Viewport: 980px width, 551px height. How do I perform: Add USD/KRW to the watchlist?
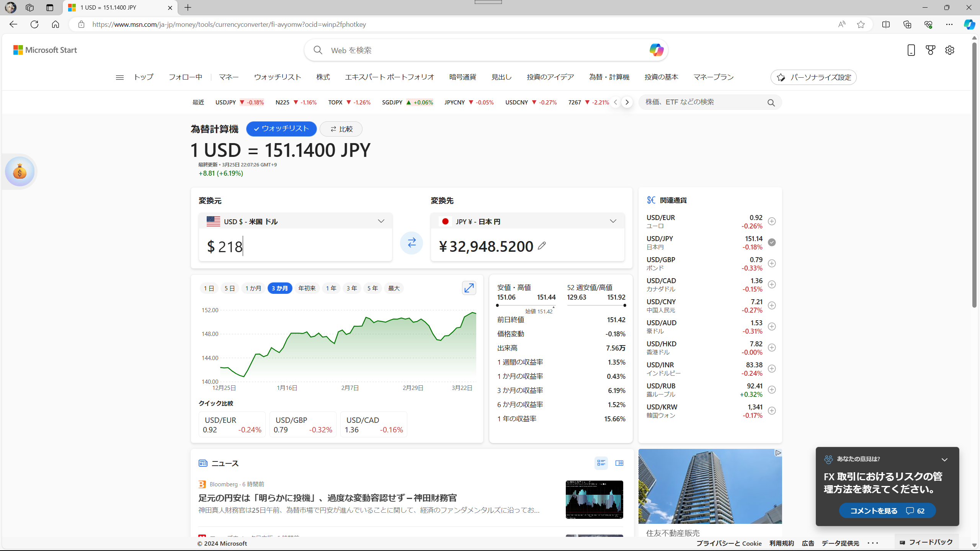(x=772, y=411)
